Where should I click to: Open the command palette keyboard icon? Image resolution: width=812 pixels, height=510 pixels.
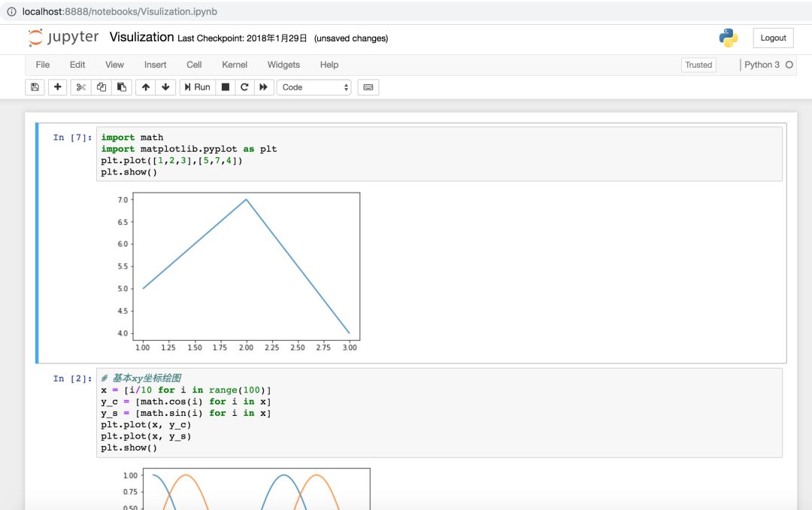pos(368,87)
